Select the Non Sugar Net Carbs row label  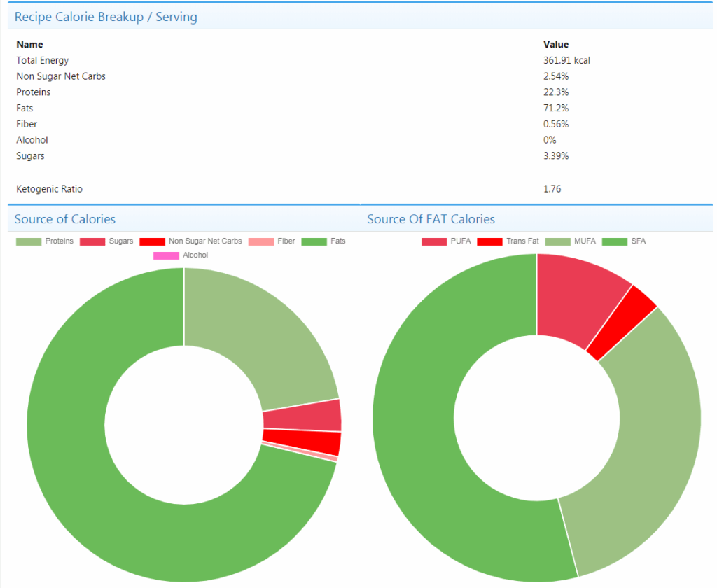pos(61,76)
